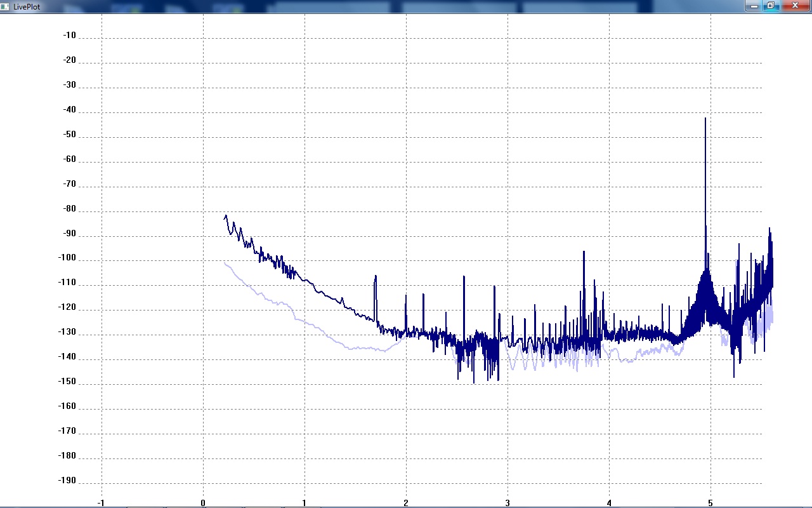This screenshot has width=812, height=508.
Task: Click the -180 axis tick label
Action: [x=68, y=456]
